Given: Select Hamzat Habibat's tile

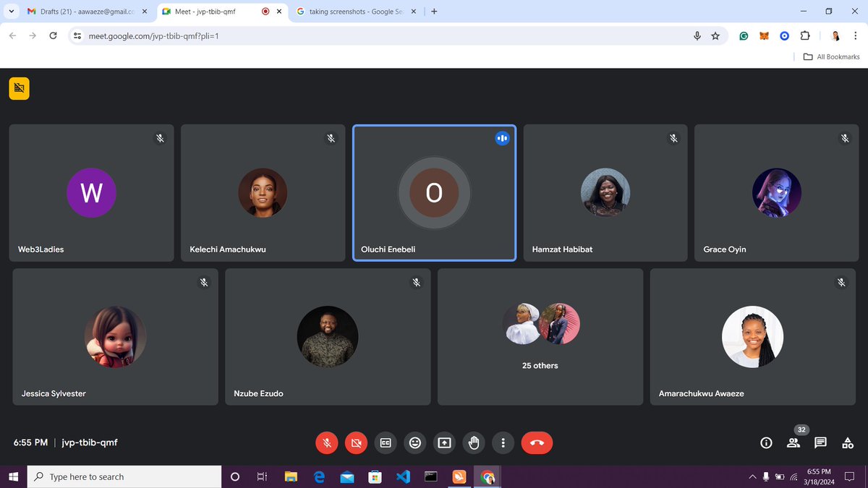Looking at the screenshot, I should tap(605, 193).
